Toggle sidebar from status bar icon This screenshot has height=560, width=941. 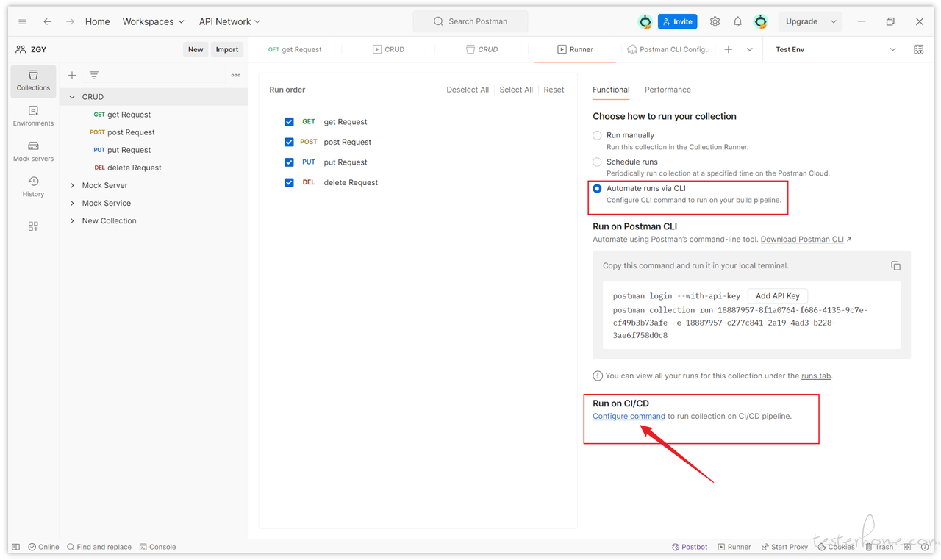pyautogui.click(x=16, y=547)
